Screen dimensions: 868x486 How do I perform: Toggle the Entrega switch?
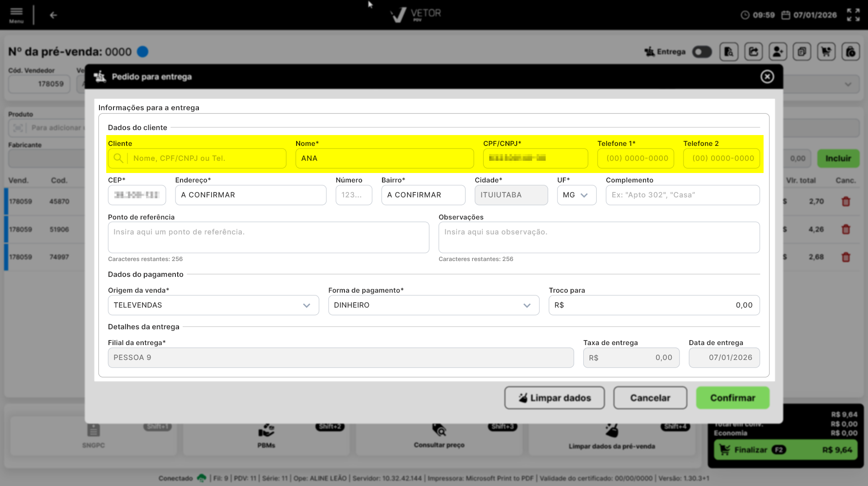pos(702,52)
